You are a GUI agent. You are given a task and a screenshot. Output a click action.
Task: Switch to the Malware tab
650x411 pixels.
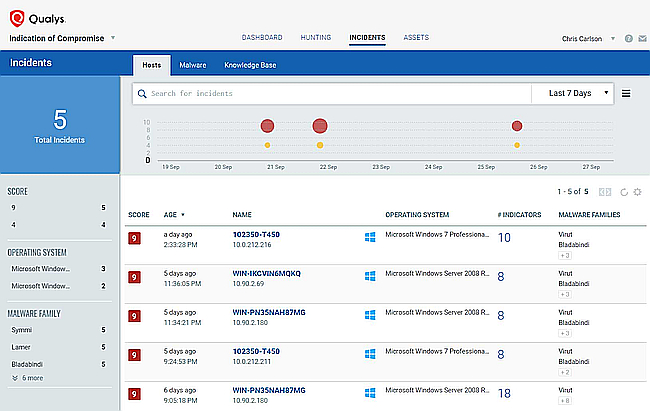(x=193, y=65)
